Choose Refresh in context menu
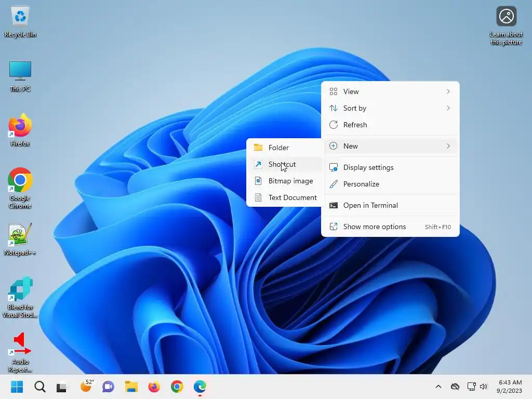 (390, 125)
